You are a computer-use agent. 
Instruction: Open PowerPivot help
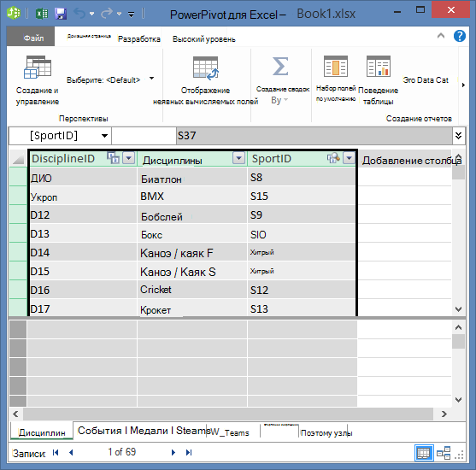tap(460, 36)
